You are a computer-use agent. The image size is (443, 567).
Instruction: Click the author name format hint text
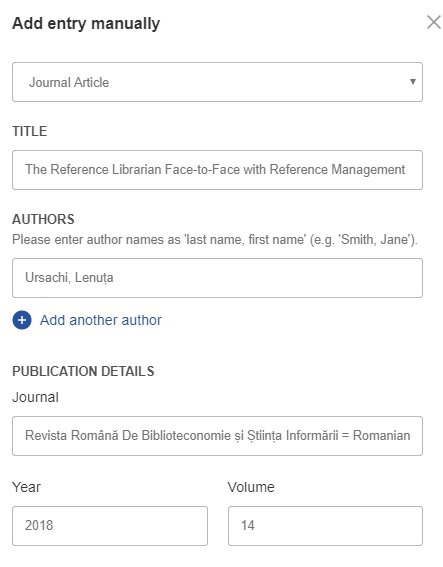(x=215, y=239)
